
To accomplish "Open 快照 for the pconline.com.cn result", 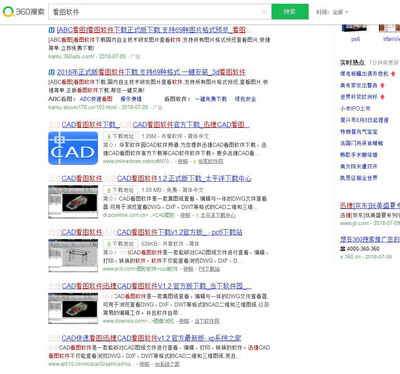I will (185, 215).
